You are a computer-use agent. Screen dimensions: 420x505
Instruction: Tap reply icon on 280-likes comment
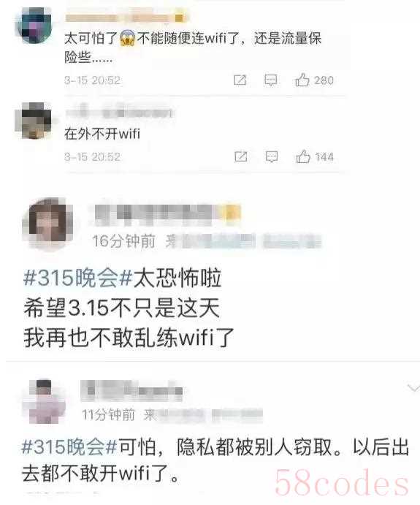tap(270, 80)
